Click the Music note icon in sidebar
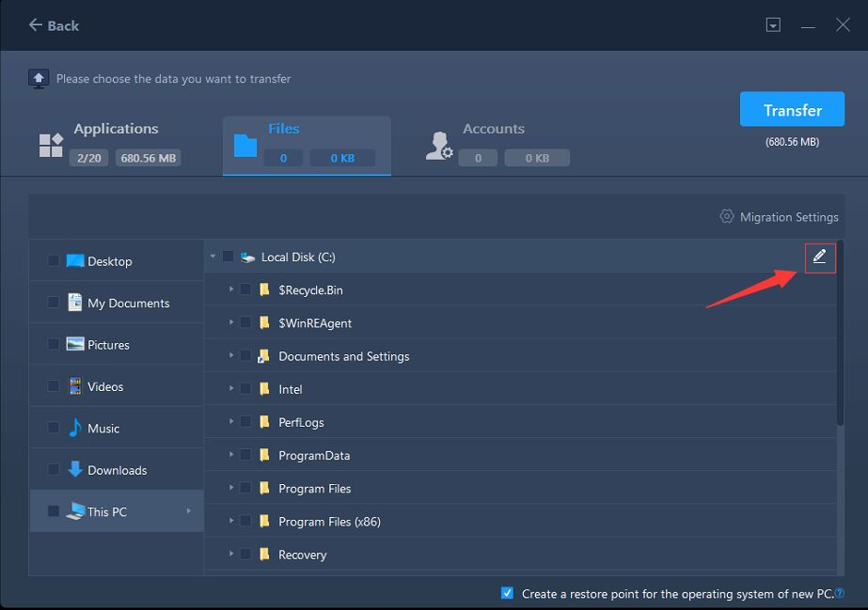This screenshot has width=868, height=610. (74, 428)
